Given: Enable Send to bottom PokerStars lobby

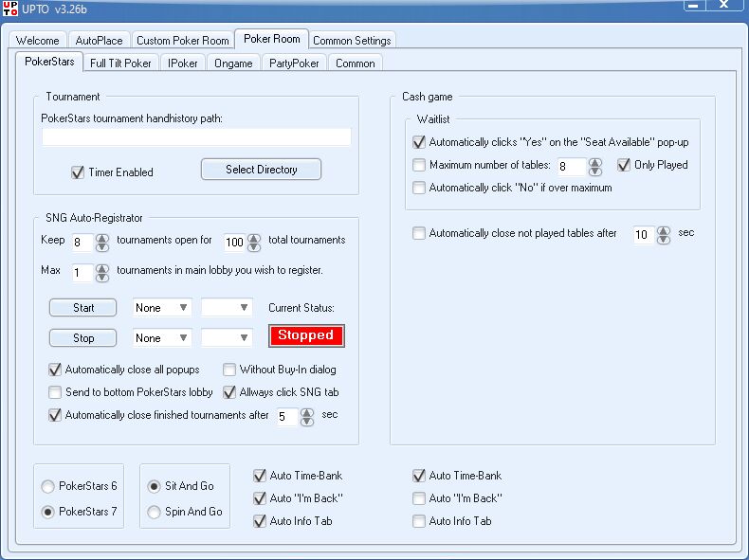Looking at the screenshot, I should point(55,392).
